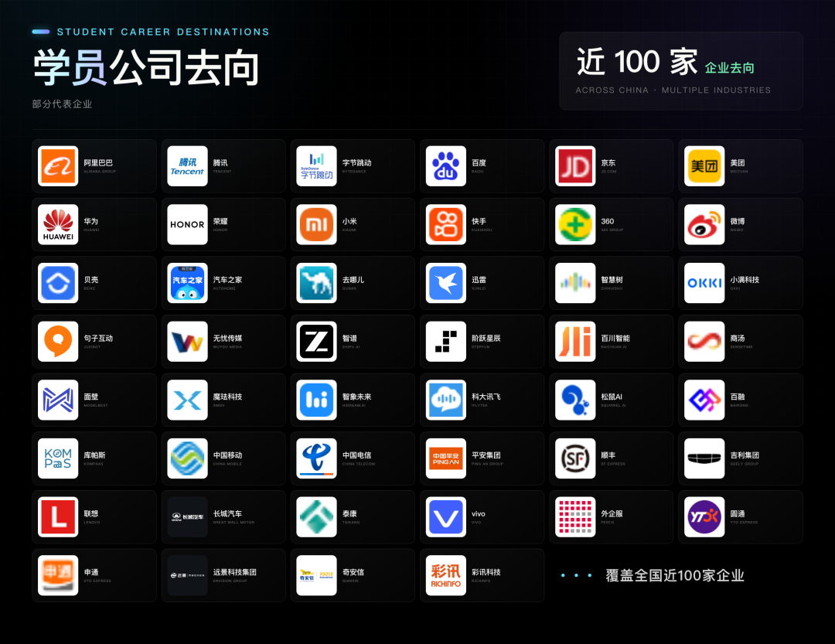835x644 pixels.
Task: Click the 360 green plus logo
Action: (x=576, y=225)
